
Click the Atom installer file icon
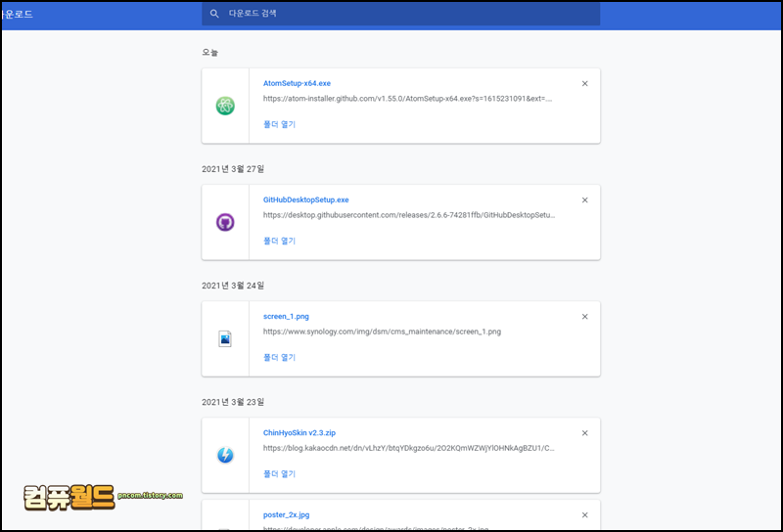225,106
